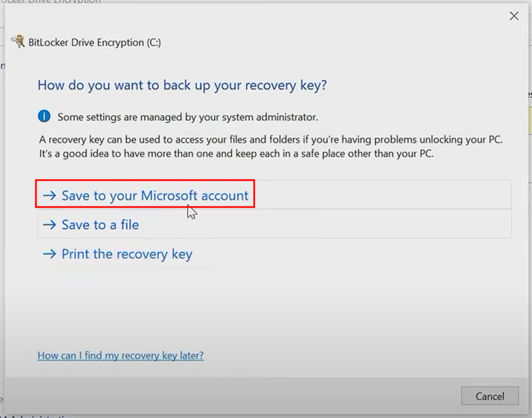The width and height of the screenshot is (532, 418).
Task: Cancel the BitLocker wizard
Action: [489, 396]
